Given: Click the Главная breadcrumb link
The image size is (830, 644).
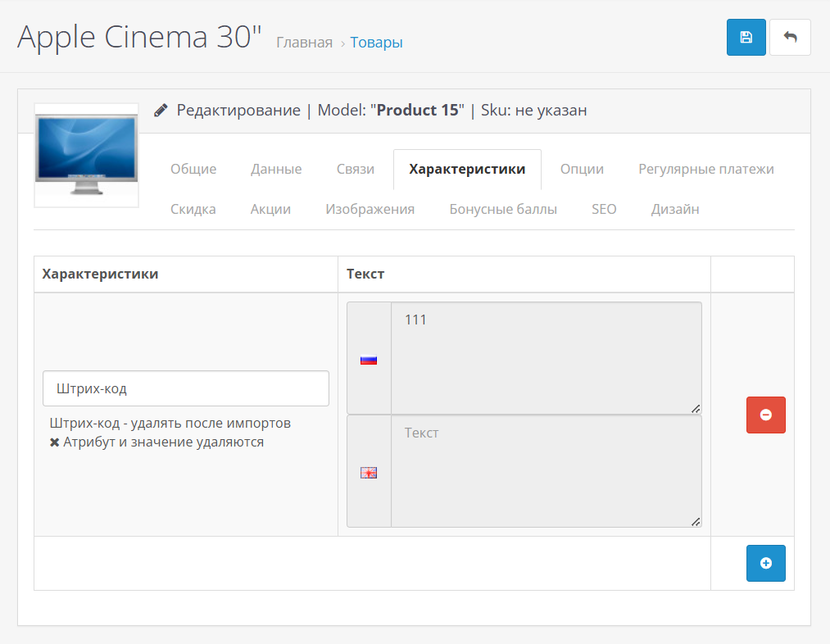Looking at the screenshot, I should coord(304,43).
